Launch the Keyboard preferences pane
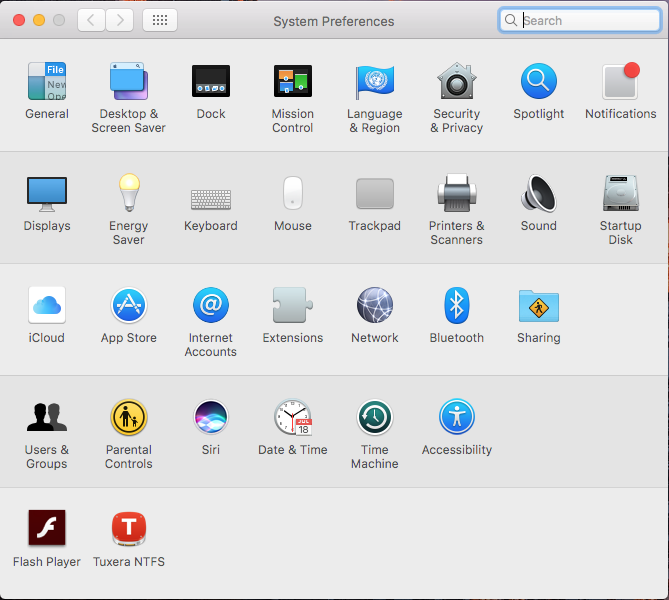This screenshot has width=669, height=600. [x=211, y=196]
